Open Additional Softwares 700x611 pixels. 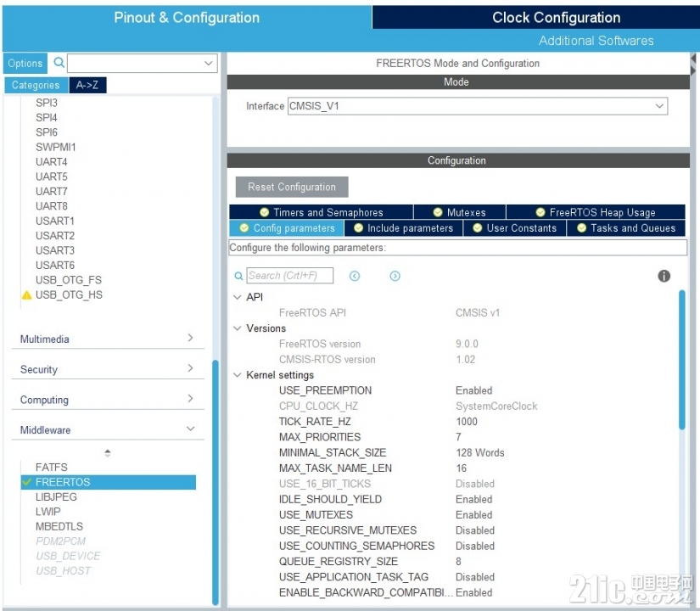tap(596, 41)
